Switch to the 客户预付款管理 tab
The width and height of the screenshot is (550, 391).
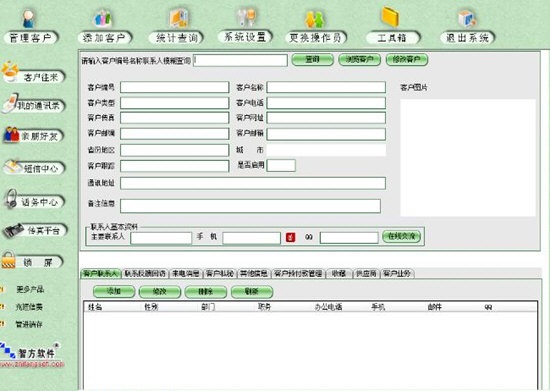pyautogui.click(x=298, y=274)
